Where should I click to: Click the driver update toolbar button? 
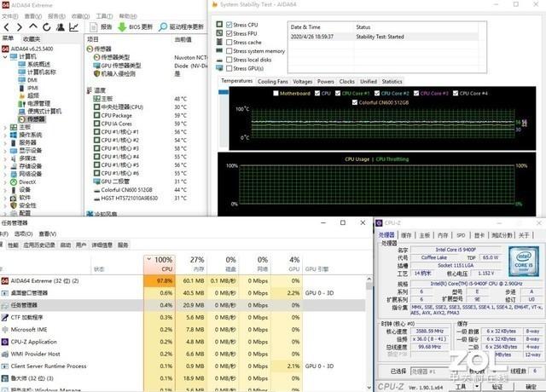tap(181, 27)
